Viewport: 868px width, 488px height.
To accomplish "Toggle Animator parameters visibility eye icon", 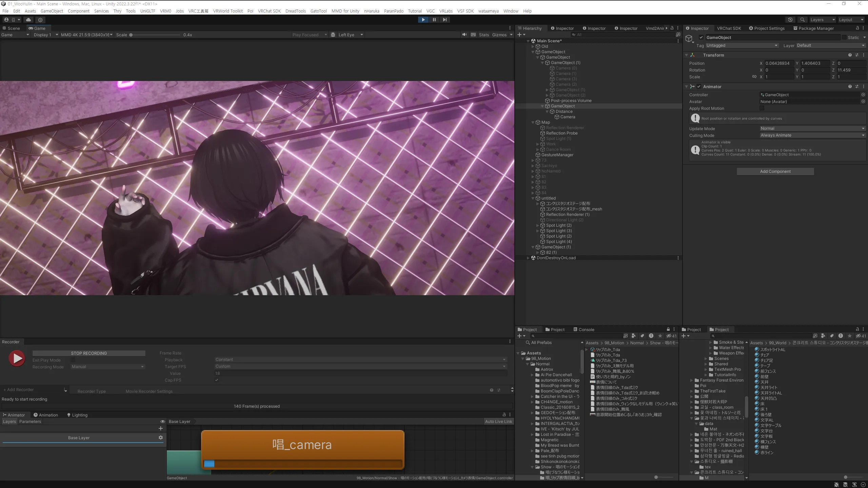I will point(163,422).
